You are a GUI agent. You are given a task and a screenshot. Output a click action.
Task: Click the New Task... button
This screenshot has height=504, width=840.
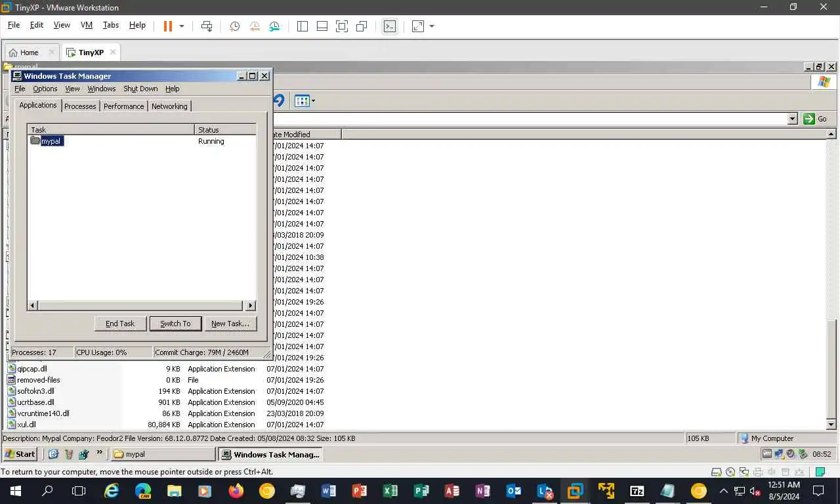[230, 324]
